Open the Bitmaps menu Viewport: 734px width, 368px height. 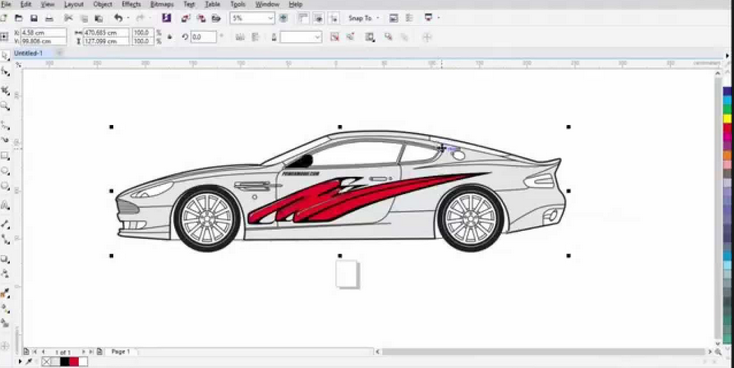(162, 4)
